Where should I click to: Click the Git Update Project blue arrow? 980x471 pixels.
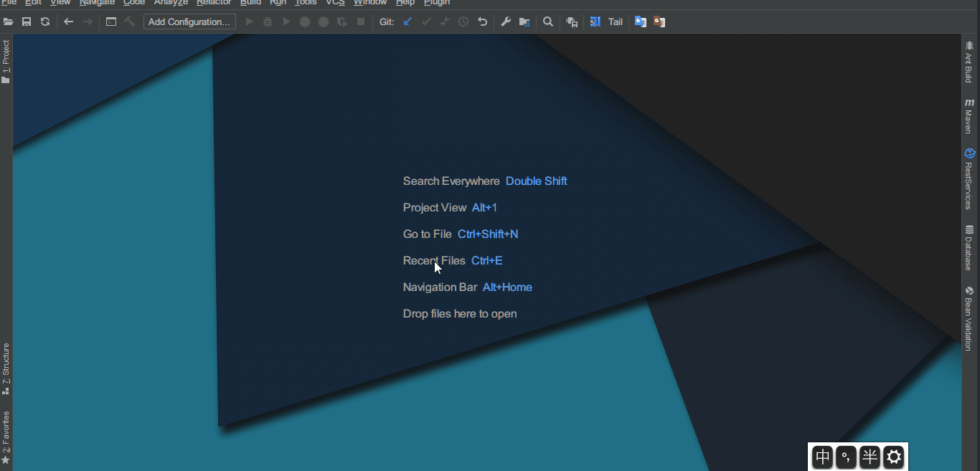pyautogui.click(x=407, y=22)
